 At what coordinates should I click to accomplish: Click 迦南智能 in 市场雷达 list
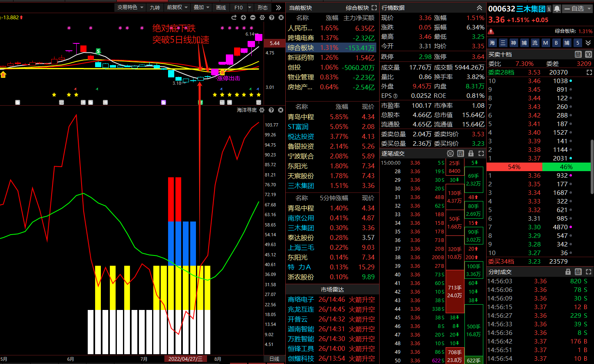[301, 329]
